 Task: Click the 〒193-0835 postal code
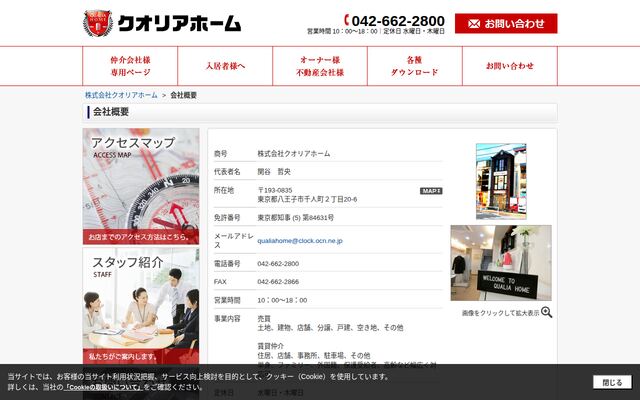coord(275,190)
